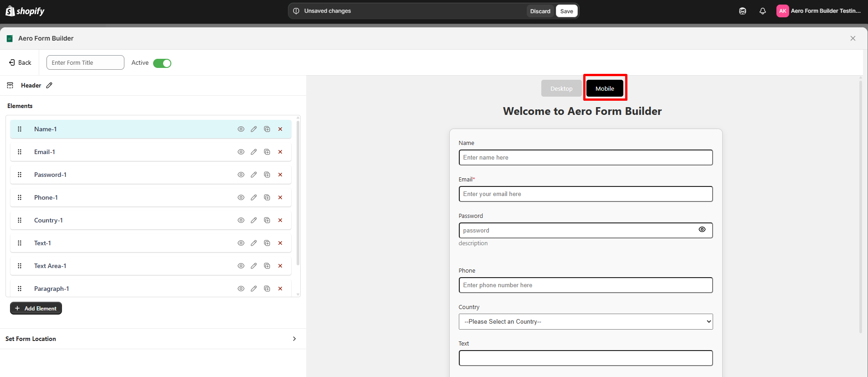This screenshot has height=377, width=868.
Task: Toggle visibility of Name-1 element
Action: 241,129
